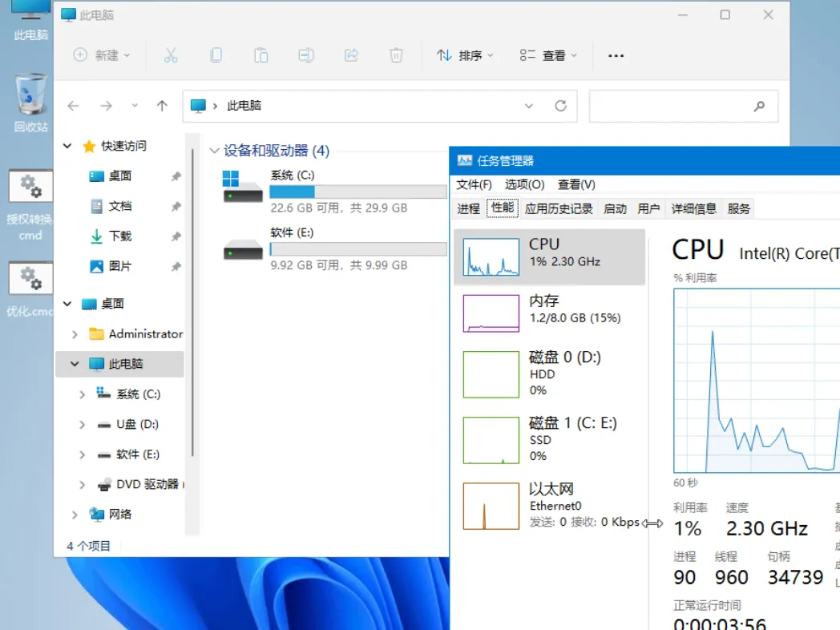Click the Rename icon in the toolbar
Screen dimensions: 840x630
tap(305, 55)
